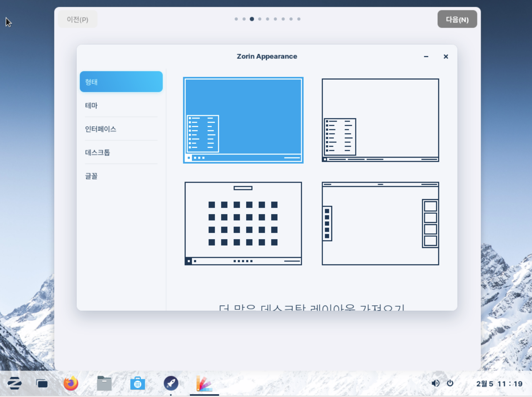The width and height of the screenshot is (532, 397).
Task: Minimize the Zorin Appearance window
Action: tap(426, 56)
